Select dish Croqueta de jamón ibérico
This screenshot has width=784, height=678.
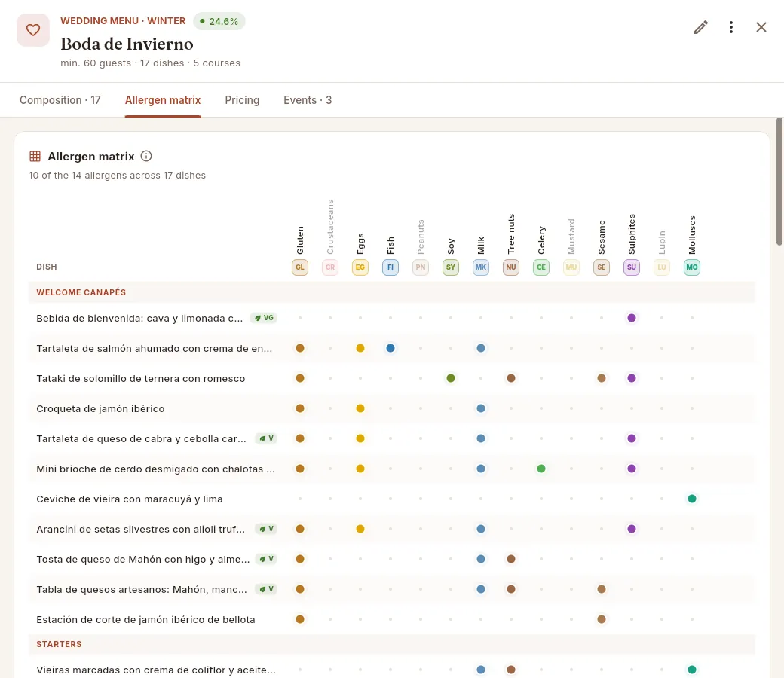tap(100, 409)
